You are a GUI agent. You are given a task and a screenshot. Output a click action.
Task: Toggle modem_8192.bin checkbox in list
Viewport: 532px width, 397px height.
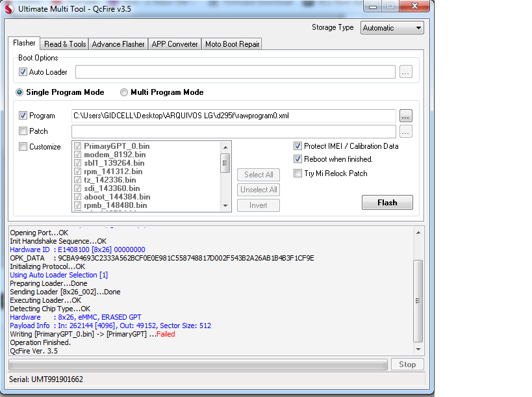pyautogui.click(x=78, y=155)
